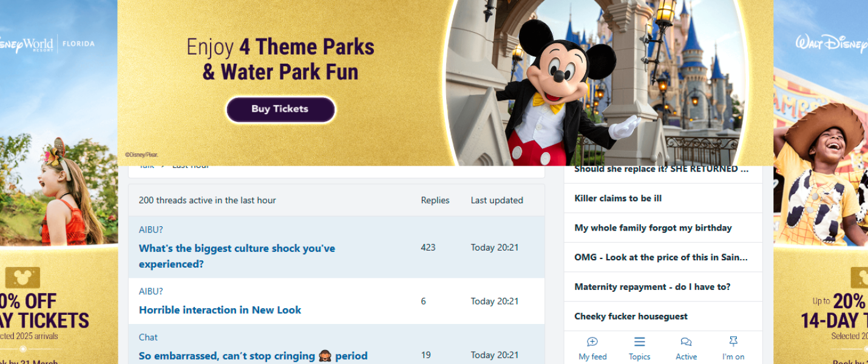Click the I'm on pin icon

(733, 342)
